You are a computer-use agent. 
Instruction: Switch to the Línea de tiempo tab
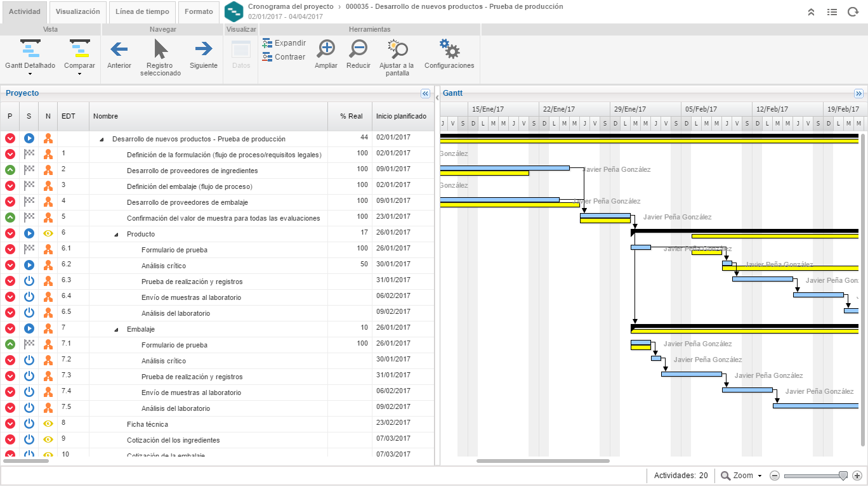pos(142,12)
